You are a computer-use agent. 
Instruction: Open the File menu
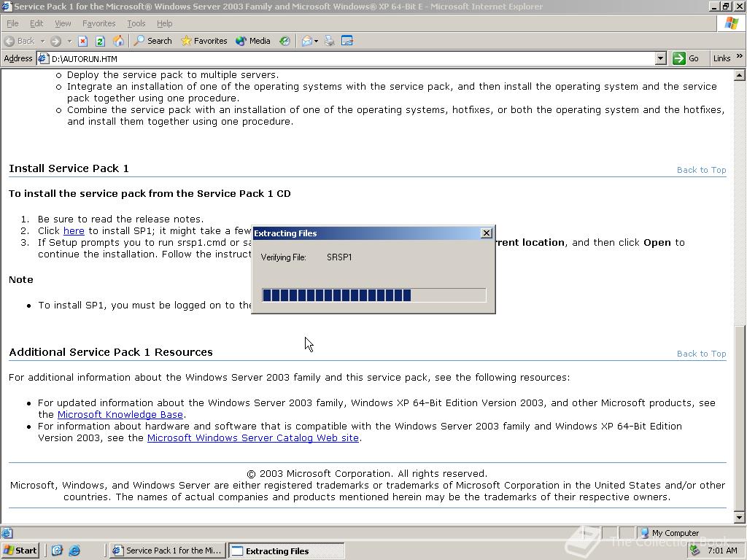12,23
